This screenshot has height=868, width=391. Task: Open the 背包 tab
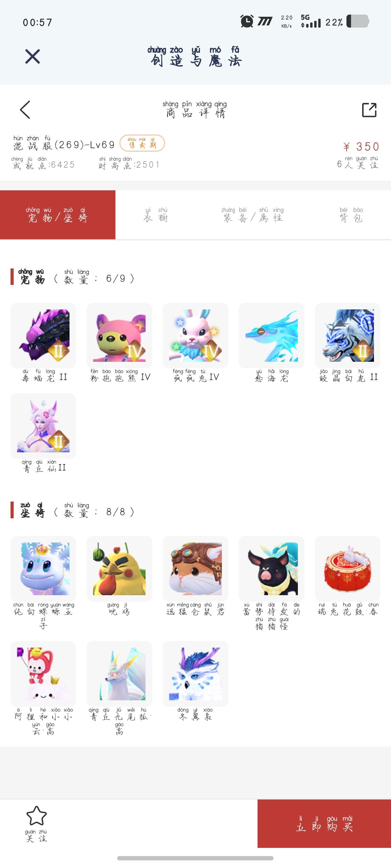point(351,215)
